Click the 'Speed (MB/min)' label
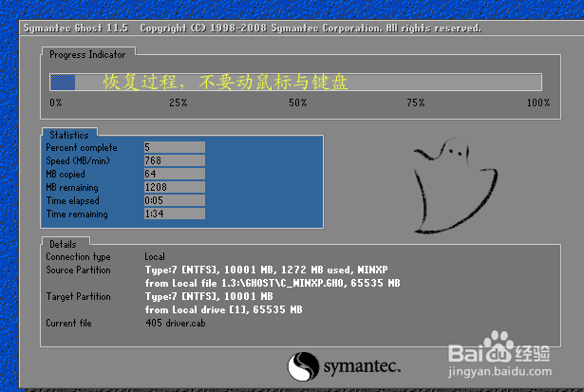The width and height of the screenshot is (584, 392). point(78,160)
